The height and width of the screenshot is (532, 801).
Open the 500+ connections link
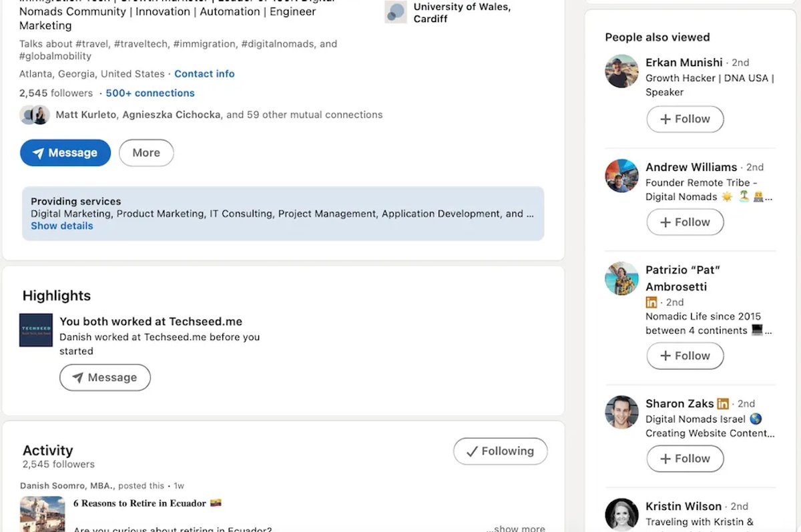[150, 93]
